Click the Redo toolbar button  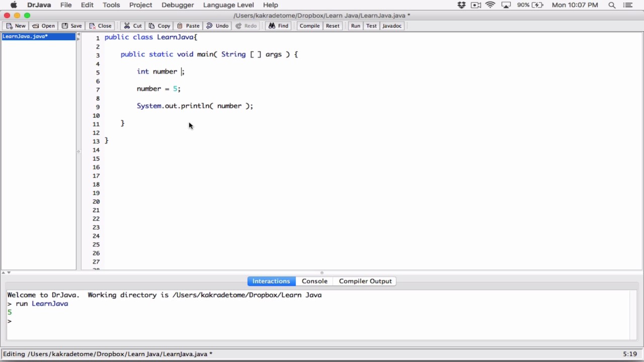pos(246,26)
